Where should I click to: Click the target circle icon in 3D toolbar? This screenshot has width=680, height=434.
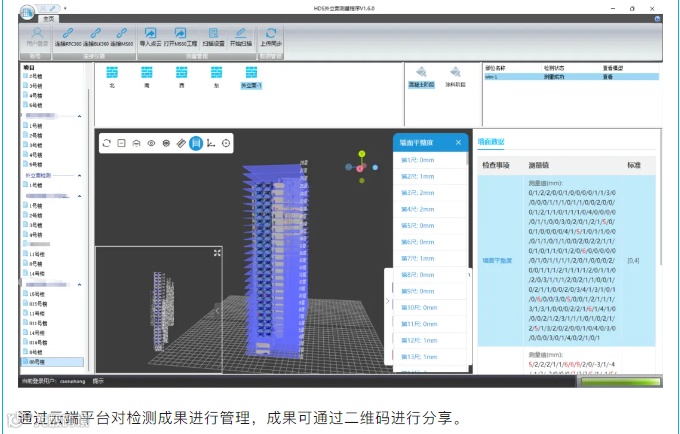226,143
